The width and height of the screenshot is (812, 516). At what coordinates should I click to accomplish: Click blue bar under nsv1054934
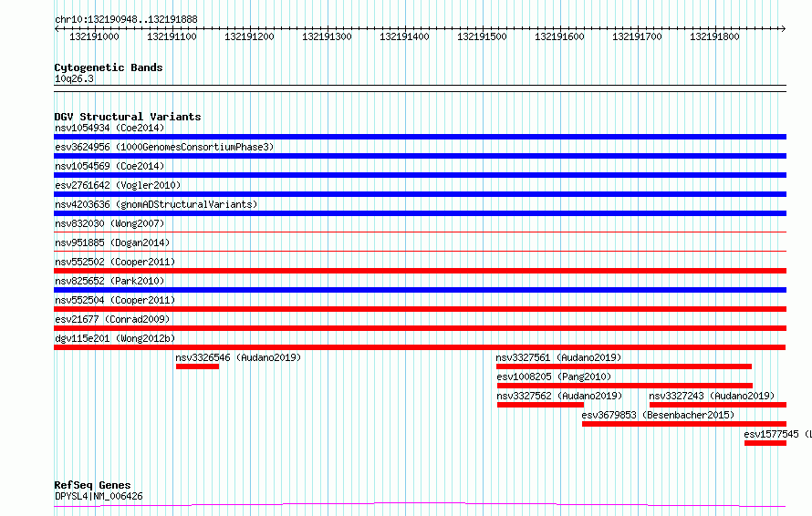pos(420,137)
